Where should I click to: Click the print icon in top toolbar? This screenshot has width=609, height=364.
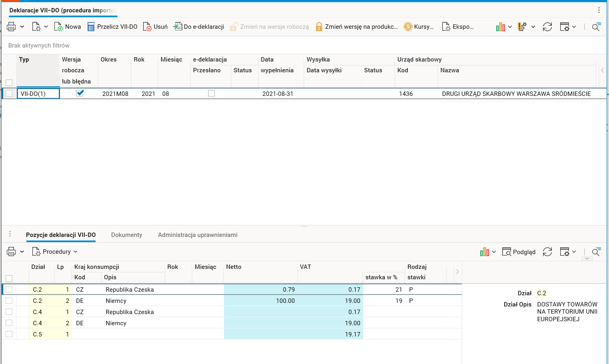[x=11, y=27]
